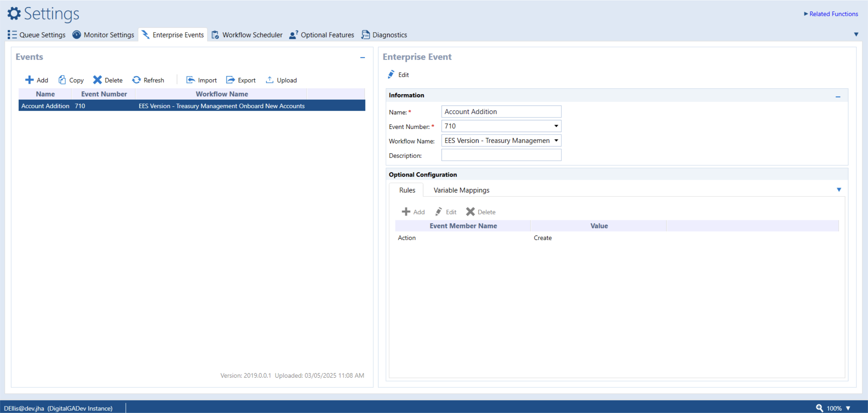Click the Description input field
Image resolution: width=868 pixels, height=413 pixels.
[501, 155]
